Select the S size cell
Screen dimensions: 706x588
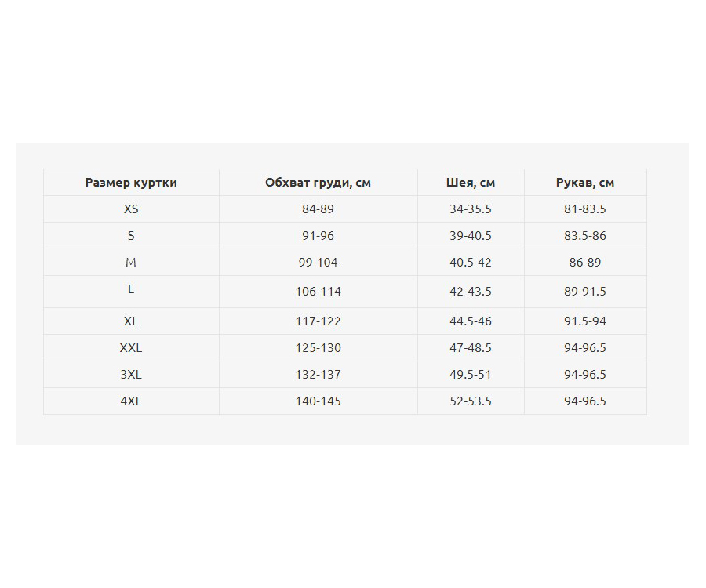[131, 236]
